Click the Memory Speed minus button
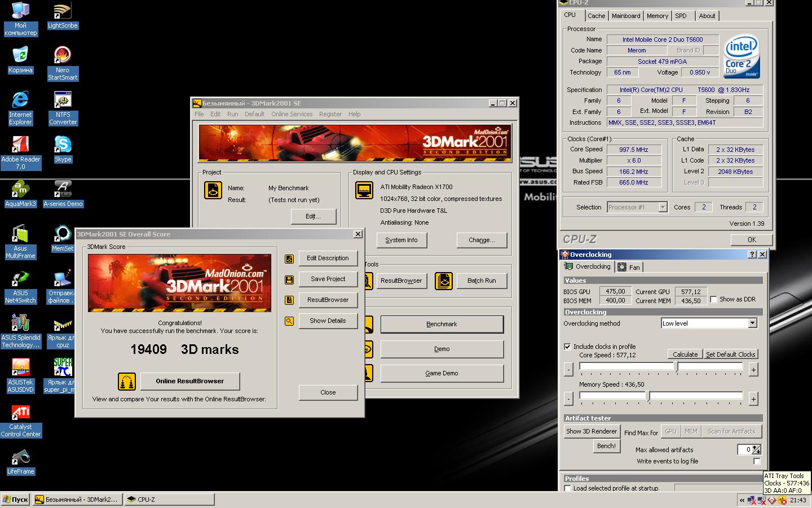This screenshot has width=812, height=508. pos(568,399)
